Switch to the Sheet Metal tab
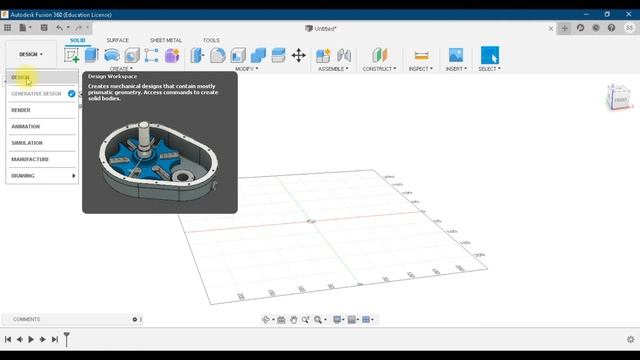 (x=166, y=40)
